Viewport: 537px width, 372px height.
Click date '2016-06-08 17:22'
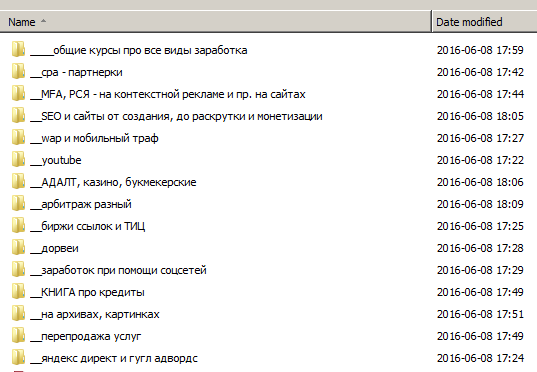point(480,160)
